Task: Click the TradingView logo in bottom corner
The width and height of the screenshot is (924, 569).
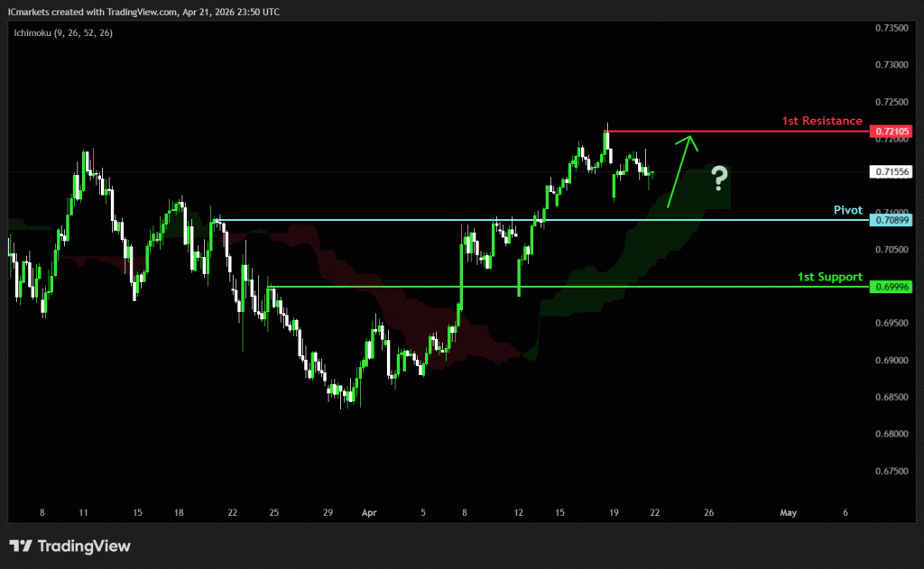Action: point(69,546)
